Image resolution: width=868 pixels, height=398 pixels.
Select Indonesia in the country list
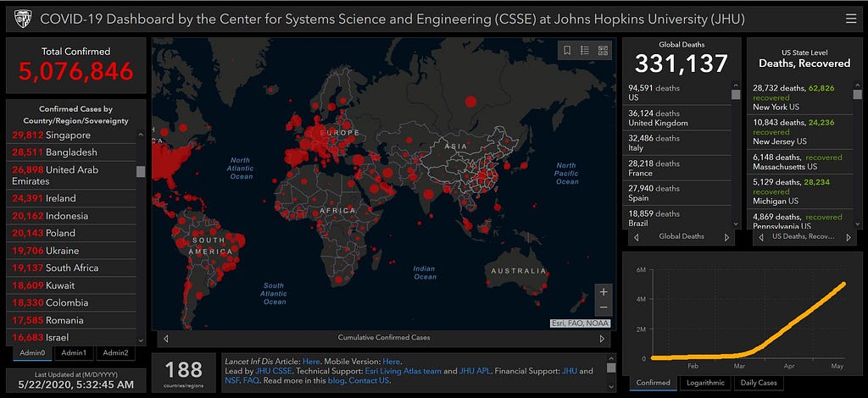pyautogui.click(x=71, y=216)
